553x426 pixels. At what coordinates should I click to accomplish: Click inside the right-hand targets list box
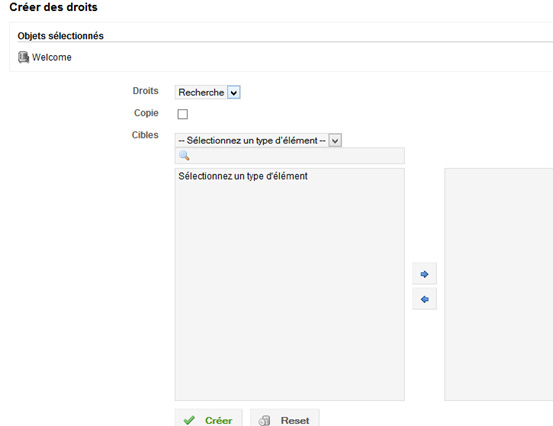coord(499,284)
